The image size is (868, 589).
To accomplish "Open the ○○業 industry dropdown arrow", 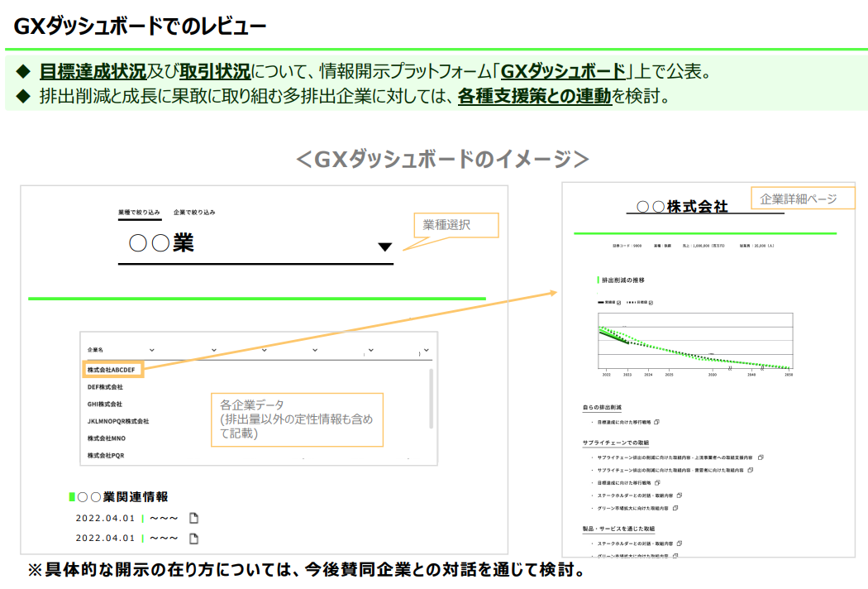I will [385, 247].
